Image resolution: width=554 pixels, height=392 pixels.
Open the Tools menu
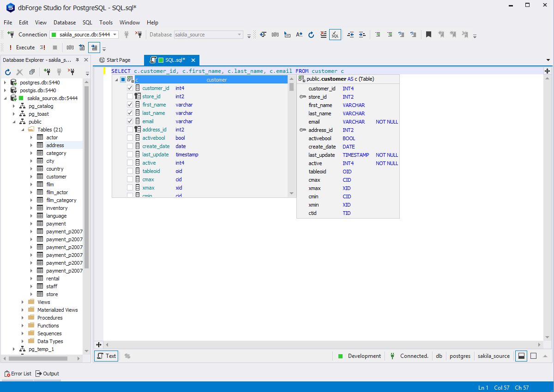click(x=106, y=22)
